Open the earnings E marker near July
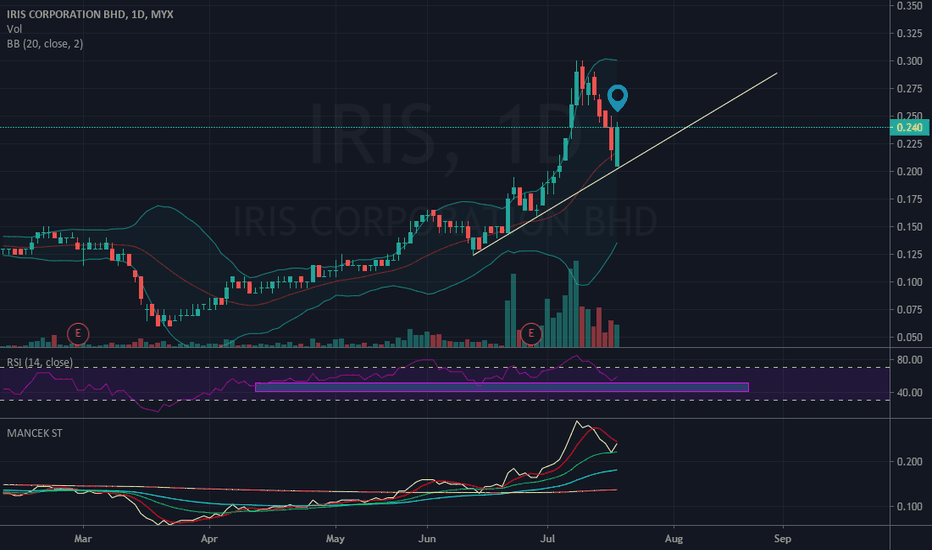Screen dimensions: 932x550 point(531,334)
